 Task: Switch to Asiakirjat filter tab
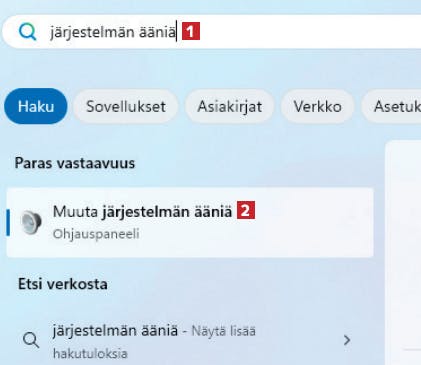230,107
